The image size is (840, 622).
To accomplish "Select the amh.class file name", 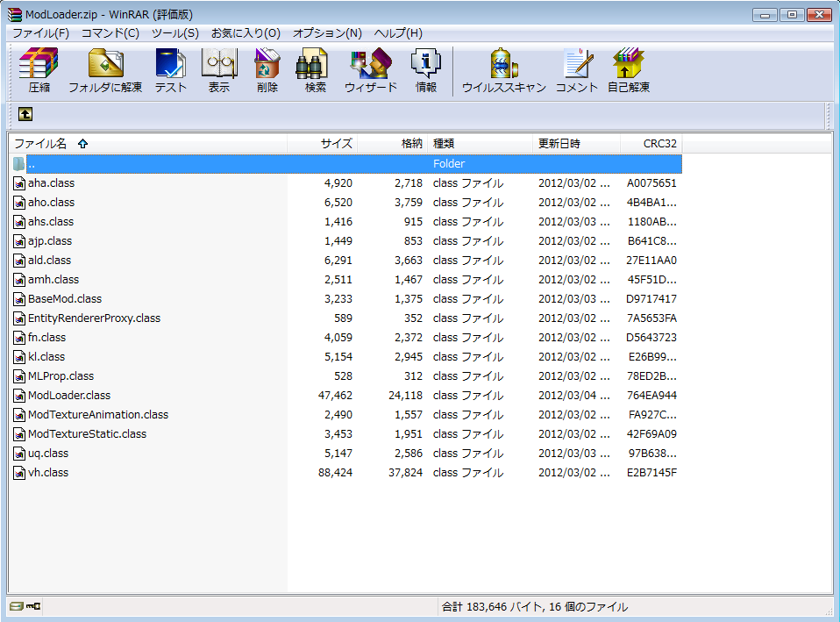I will tap(53, 280).
